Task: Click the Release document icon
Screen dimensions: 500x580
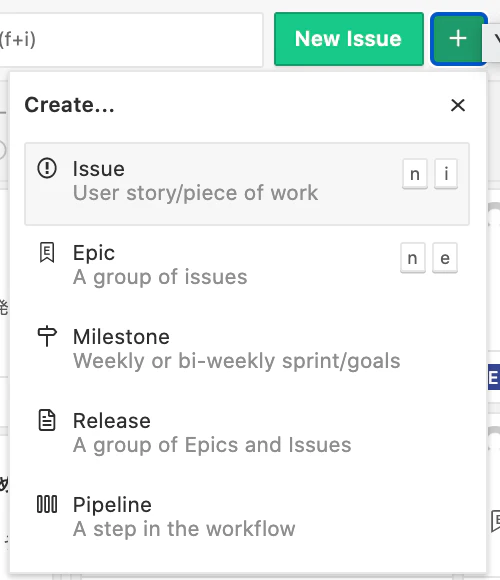Action: 47,420
